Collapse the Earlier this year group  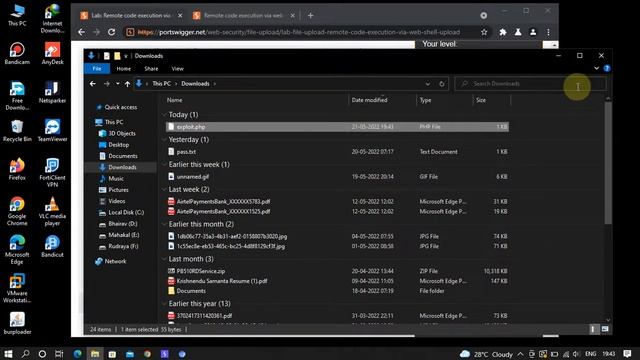tap(164, 304)
